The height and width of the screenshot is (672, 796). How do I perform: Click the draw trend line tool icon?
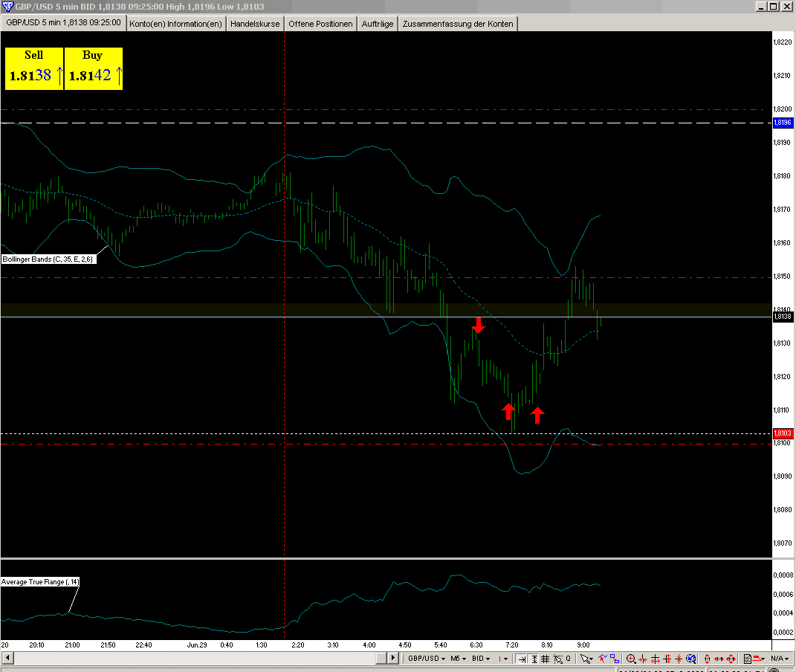[x=602, y=659]
